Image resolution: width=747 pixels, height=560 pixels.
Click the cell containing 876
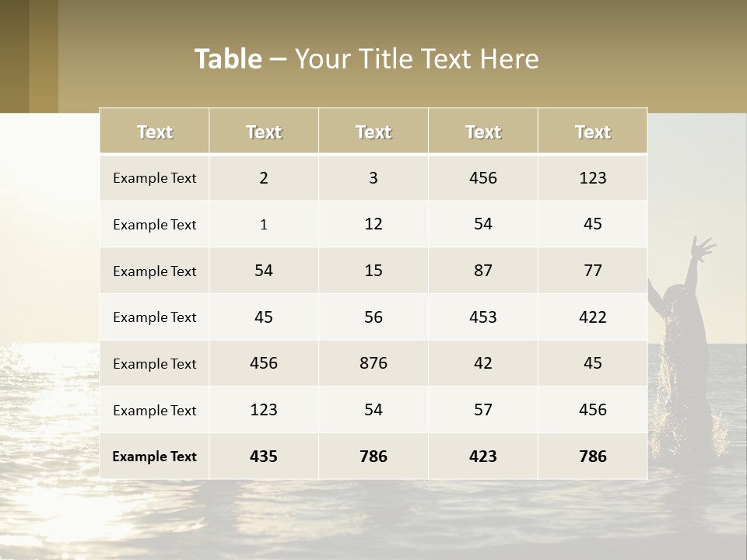click(x=373, y=363)
